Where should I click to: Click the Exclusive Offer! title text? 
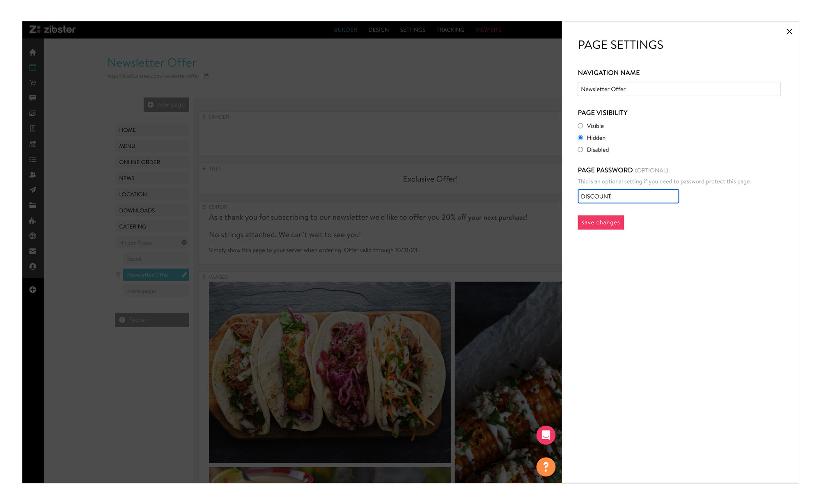point(430,179)
